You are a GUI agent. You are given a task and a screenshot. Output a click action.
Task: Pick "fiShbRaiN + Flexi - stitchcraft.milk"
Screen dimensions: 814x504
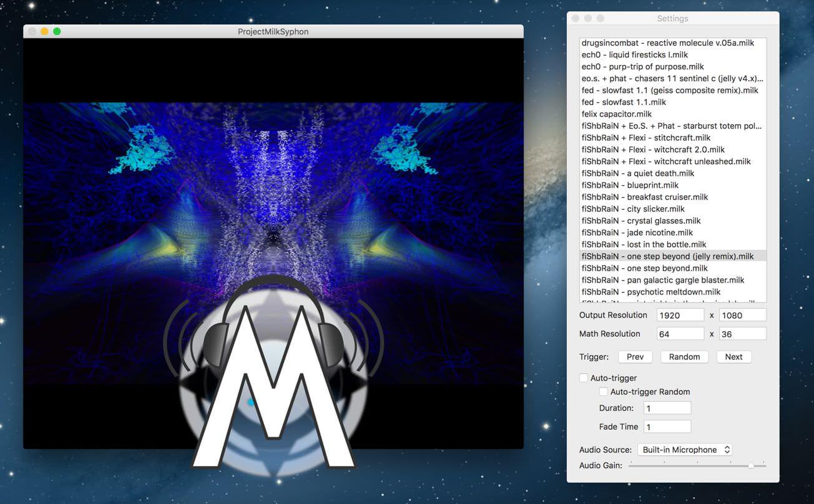[x=673, y=138]
